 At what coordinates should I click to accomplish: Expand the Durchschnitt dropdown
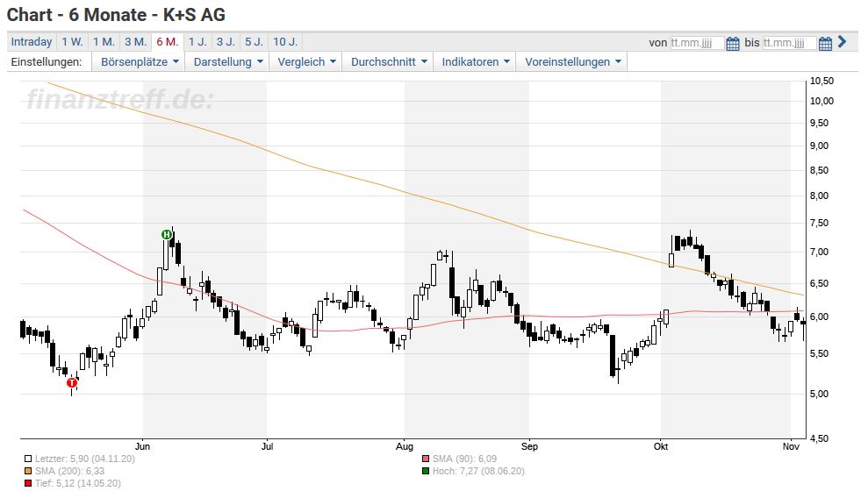(x=388, y=62)
